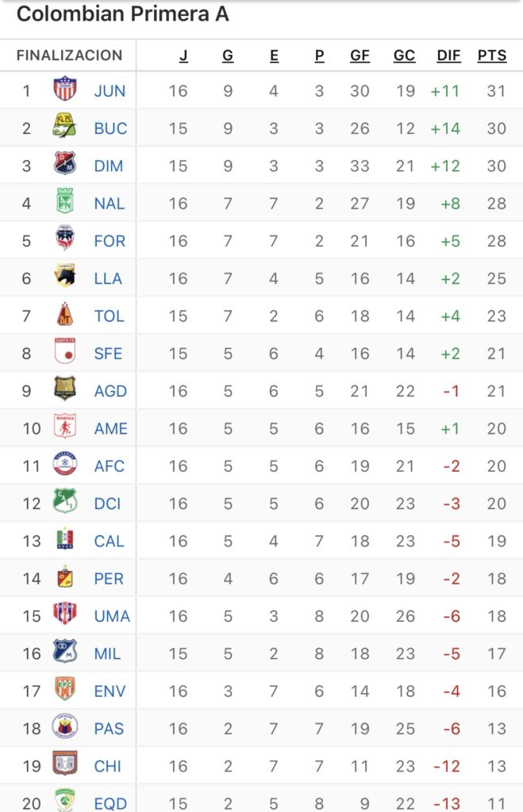Click the Llaneros black crest icon
The image size is (523, 812).
[x=64, y=277]
